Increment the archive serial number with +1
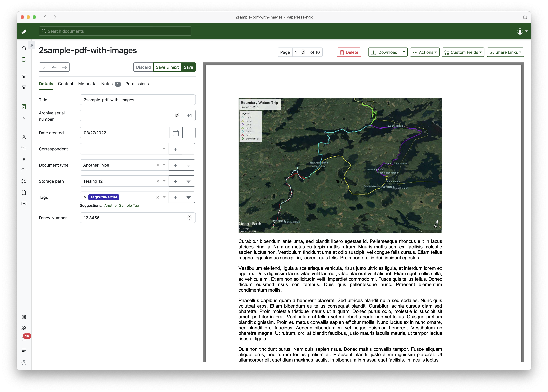 [189, 116]
